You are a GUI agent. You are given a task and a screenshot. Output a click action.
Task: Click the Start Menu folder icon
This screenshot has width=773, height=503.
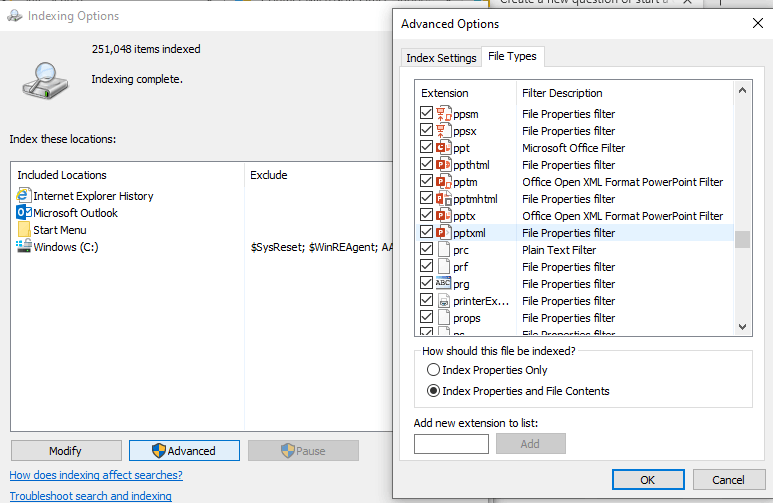24,229
